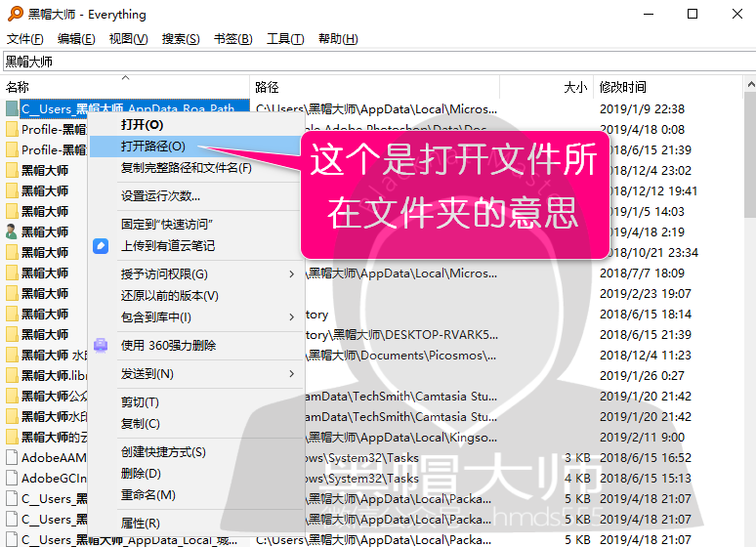
Task: Select 创建快捷方式(S)
Action: click(194, 452)
